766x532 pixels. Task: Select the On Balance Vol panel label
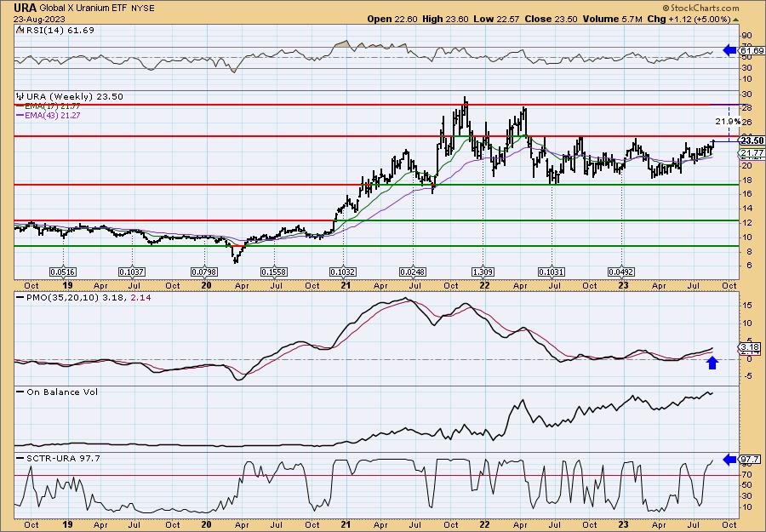pos(62,392)
